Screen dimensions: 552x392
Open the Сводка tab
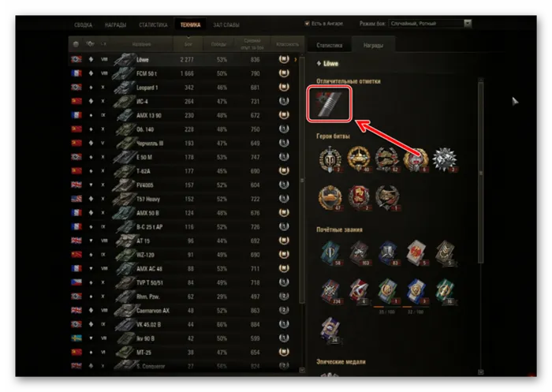click(83, 25)
